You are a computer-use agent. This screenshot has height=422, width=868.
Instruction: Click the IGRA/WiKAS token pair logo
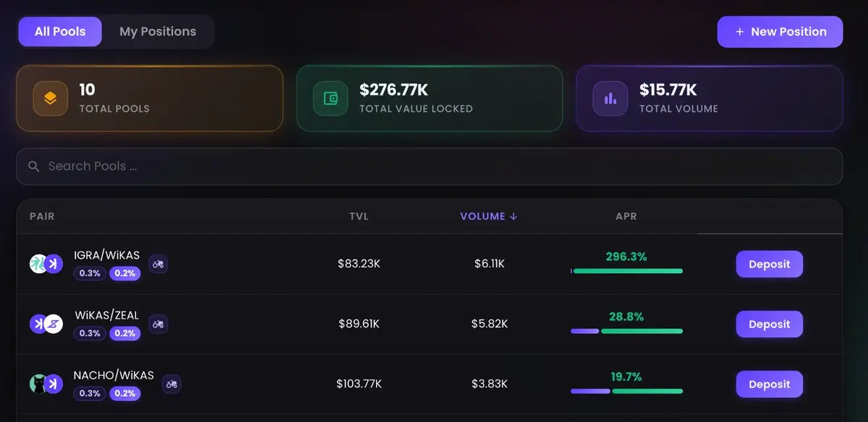click(x=46, y=264)
